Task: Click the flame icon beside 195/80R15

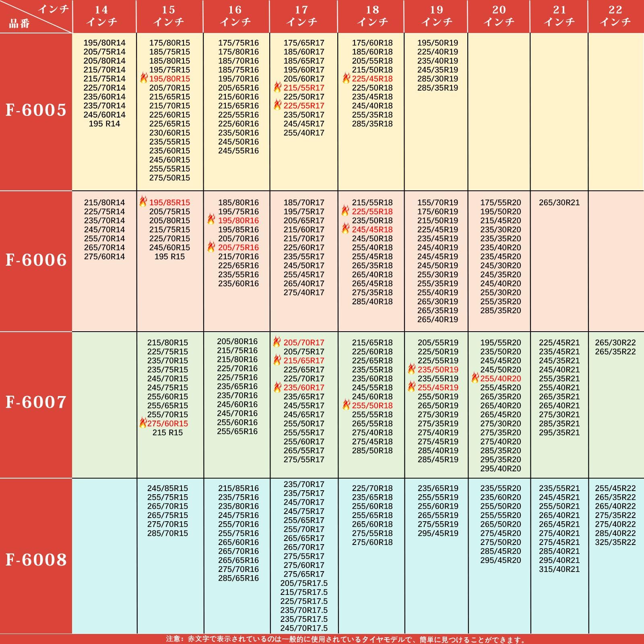Action: tap(144, 78)
